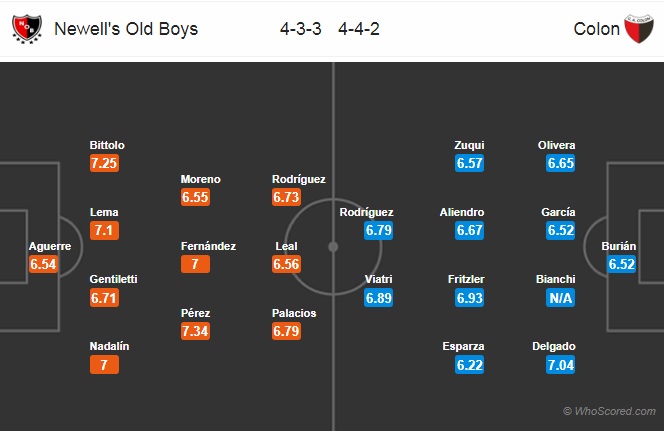
Task: Select Esparza's 6.22 rating badge
Action: pyautogui.click(x=469, y=365)
